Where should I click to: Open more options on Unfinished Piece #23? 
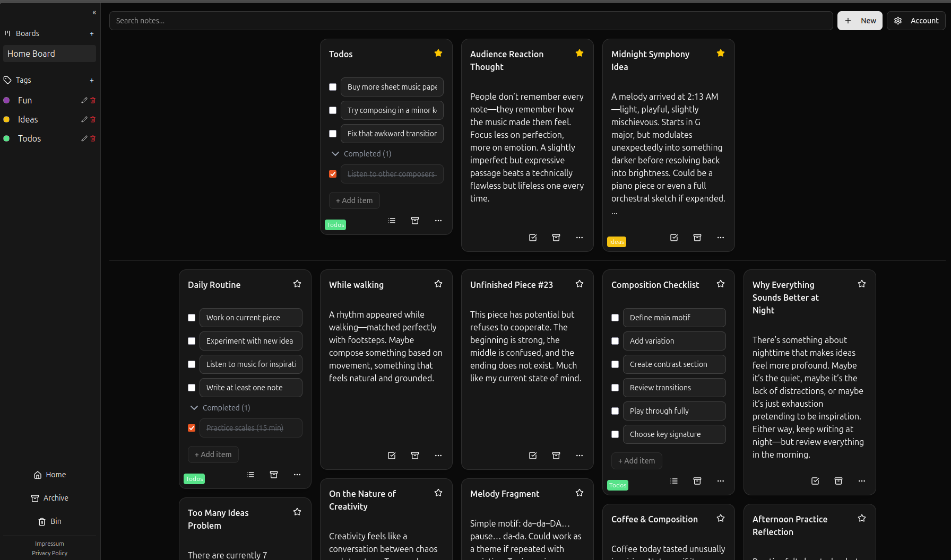pyautogui.click(x=580, y=456)
